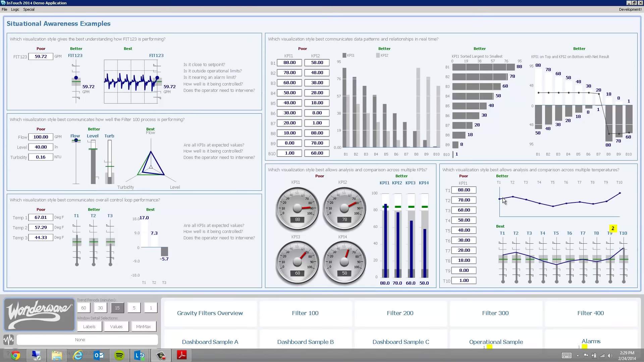Select the 60 minute trend period
Screen dimensions: 644x362
click(x=84, y=308)
